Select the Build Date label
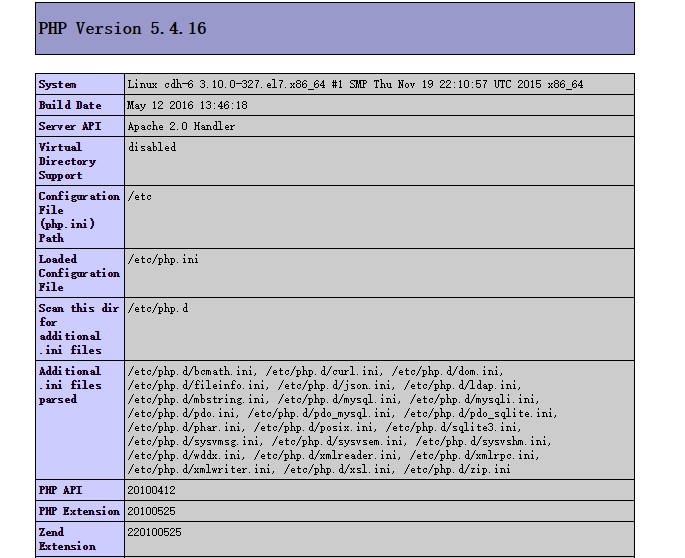Image resolution: width=685 pixels, height=558 pixels. click(70, 105)
